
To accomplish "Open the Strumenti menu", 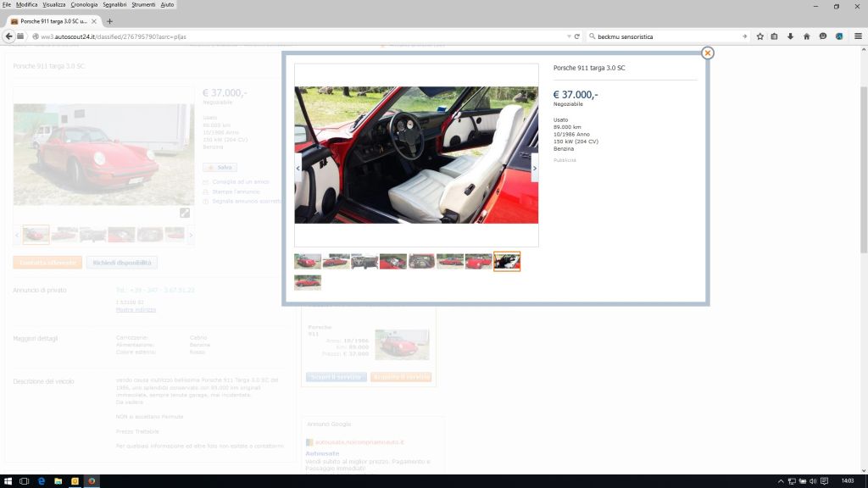I will click(x=143, y=4).
